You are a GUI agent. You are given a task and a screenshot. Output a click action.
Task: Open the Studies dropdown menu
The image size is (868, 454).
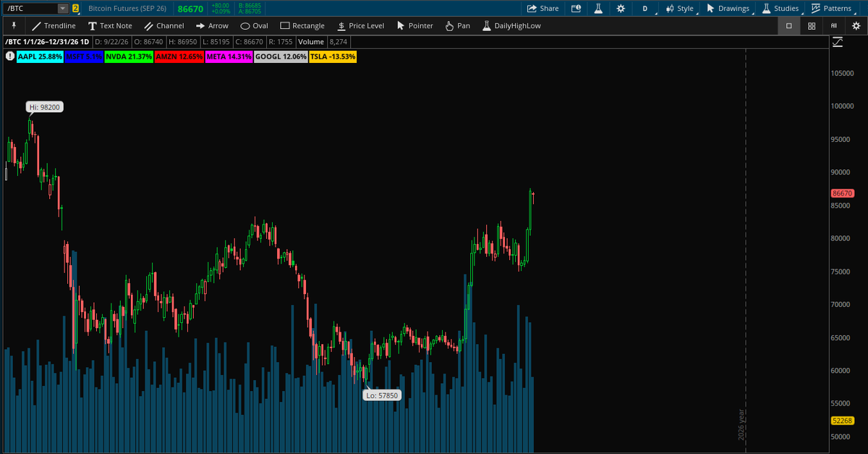coord(781,8)
